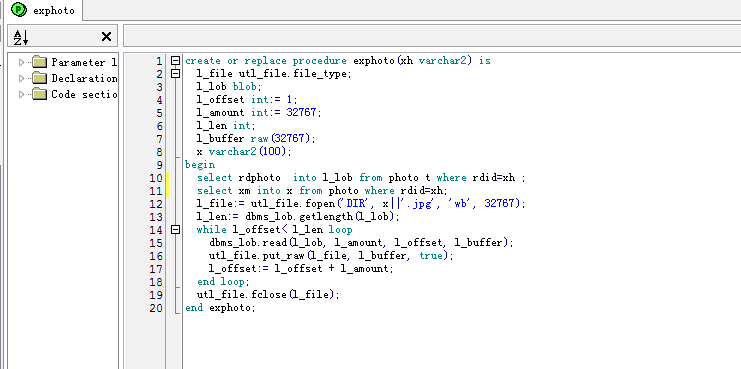Click 'utl_file.fopen' on line 12
The width and height of the screenshot is (741, 369).
point(292,204)
